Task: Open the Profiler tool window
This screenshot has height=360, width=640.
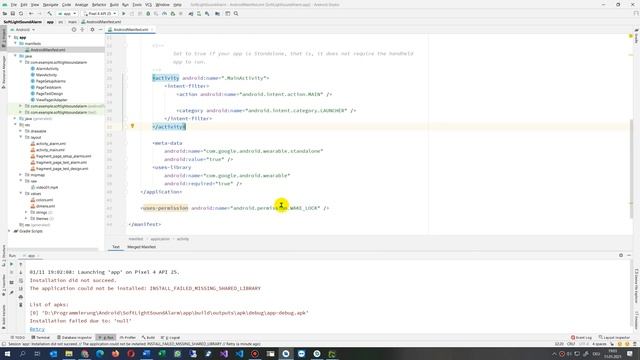Action: click(x=128, y=338)
